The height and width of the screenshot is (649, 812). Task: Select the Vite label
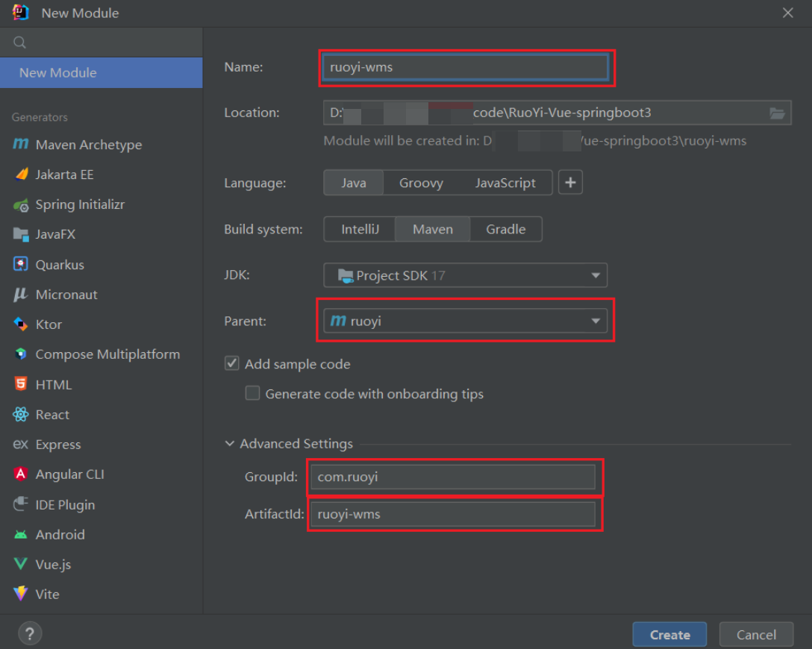click(47, 594)
